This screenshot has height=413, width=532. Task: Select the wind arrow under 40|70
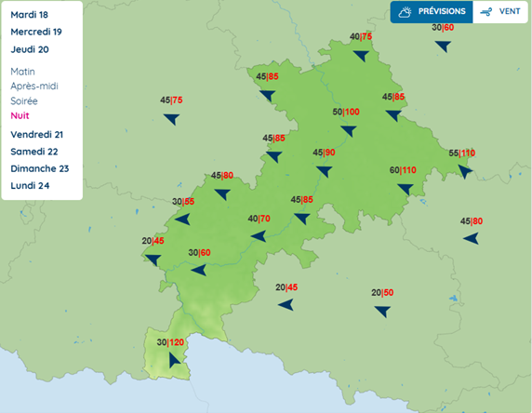(259, 236)
